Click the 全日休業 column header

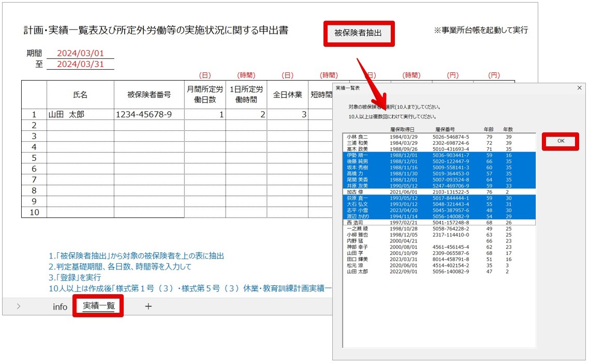pyautogui.click(x=287, y=95)
